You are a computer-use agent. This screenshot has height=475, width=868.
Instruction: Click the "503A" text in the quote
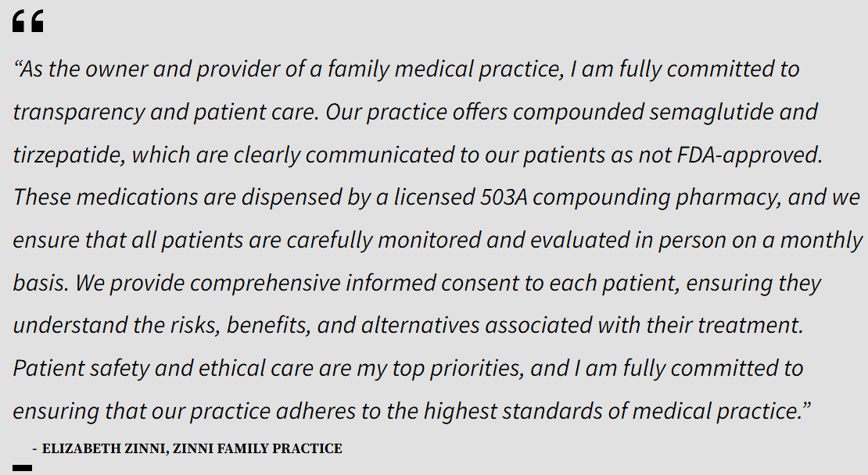503,197
